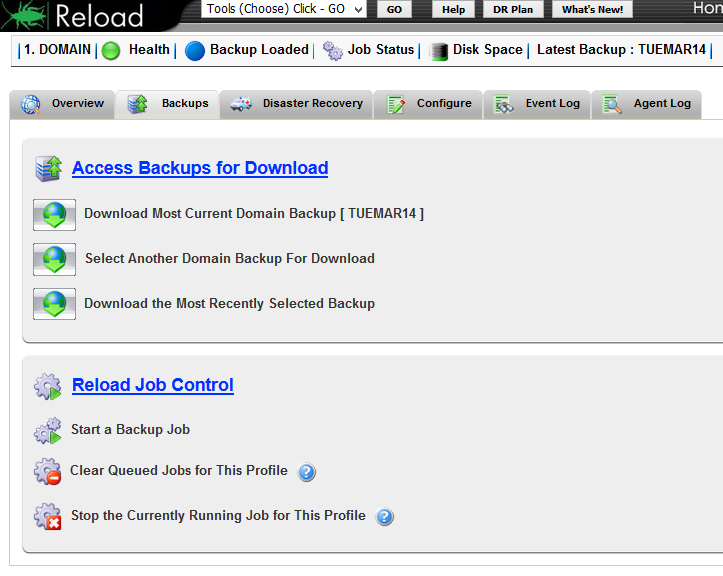
Task: Open the Configure tab
Action: tap(428, 104)
